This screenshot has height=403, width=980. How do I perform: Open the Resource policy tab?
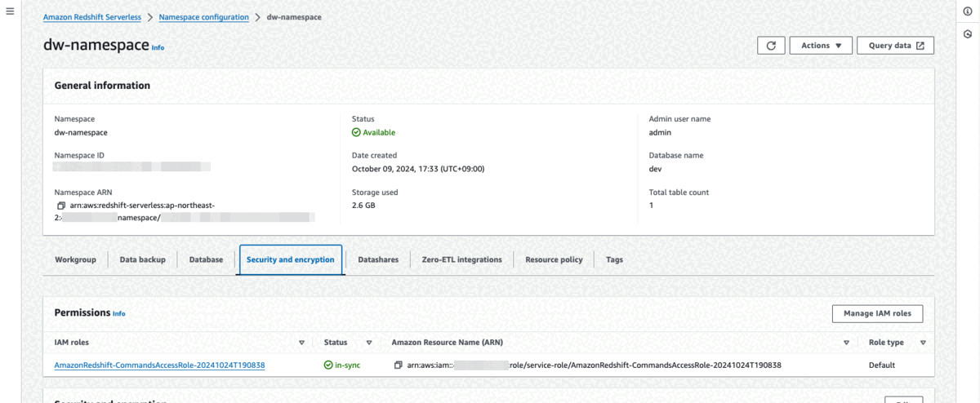pos(555,259)
